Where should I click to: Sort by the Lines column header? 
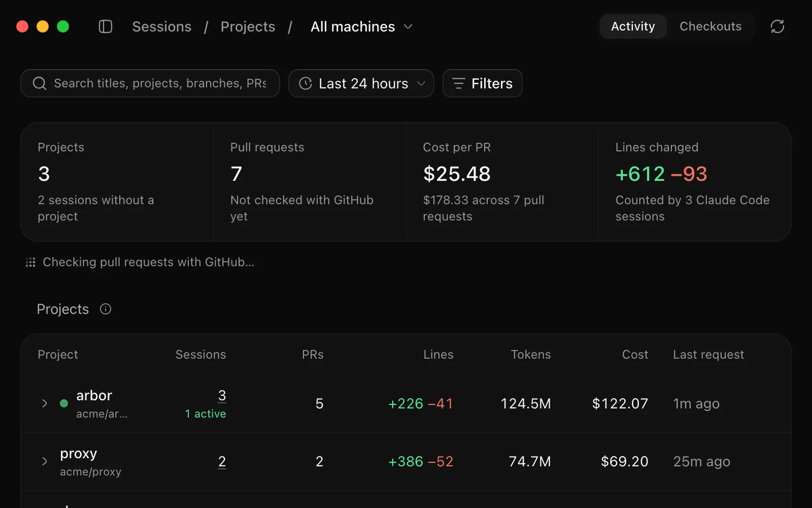tap(438, 355)
